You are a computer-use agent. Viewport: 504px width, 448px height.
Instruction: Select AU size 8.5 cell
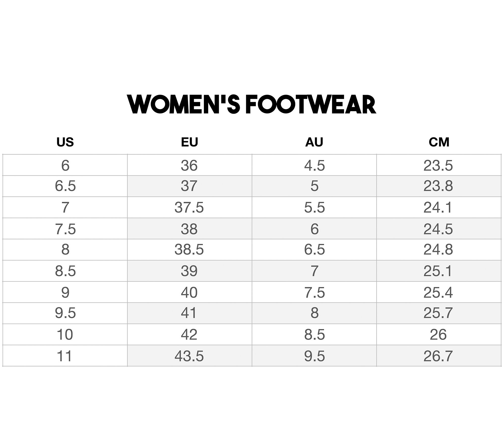click(x=314, y=334)
